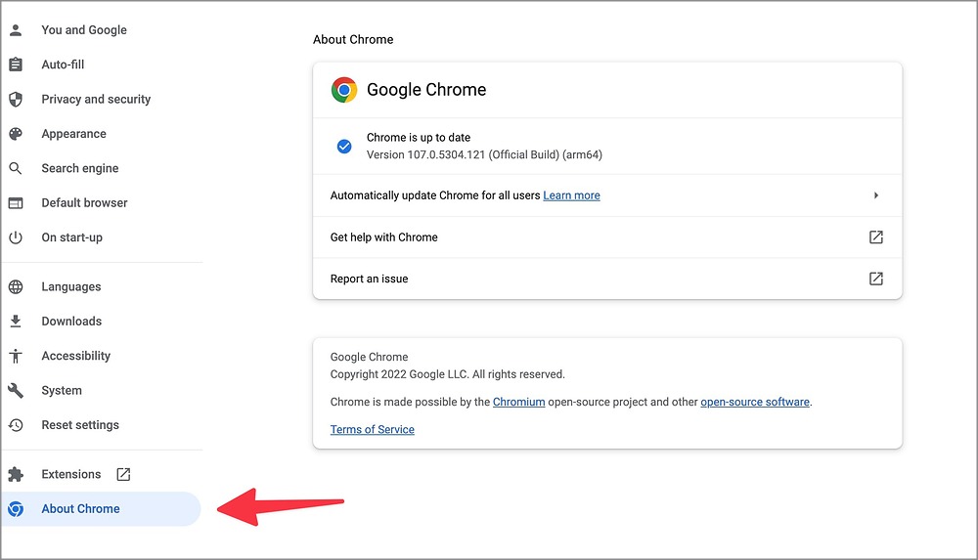Click the Languages globe icon
This screenshot has height=560, width=978.
[16, 287]
